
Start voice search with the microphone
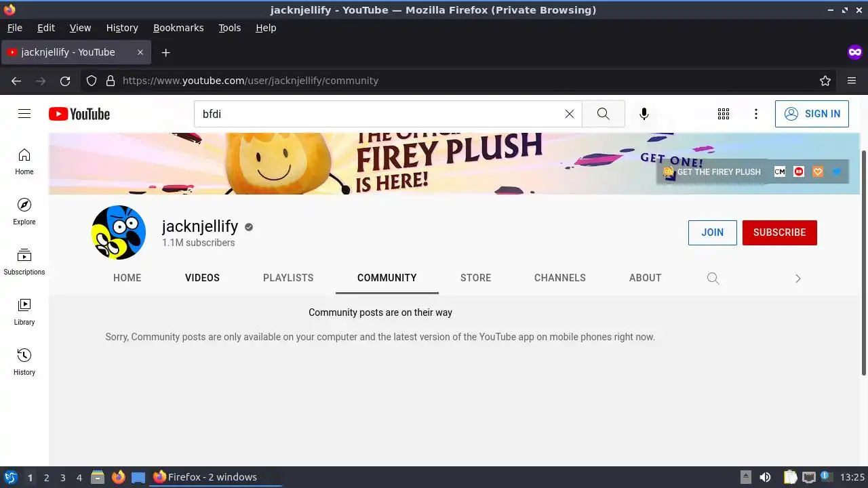644,114
